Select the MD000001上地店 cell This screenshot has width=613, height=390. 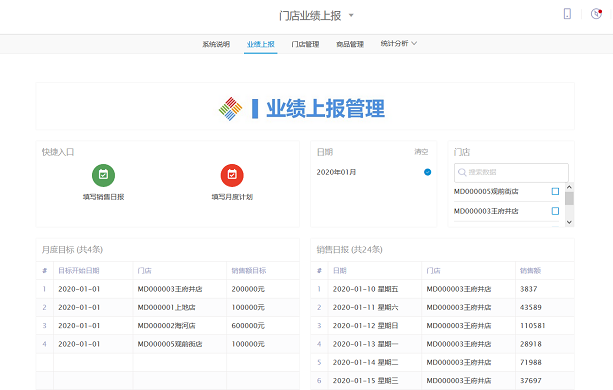[x=167, y=308]
